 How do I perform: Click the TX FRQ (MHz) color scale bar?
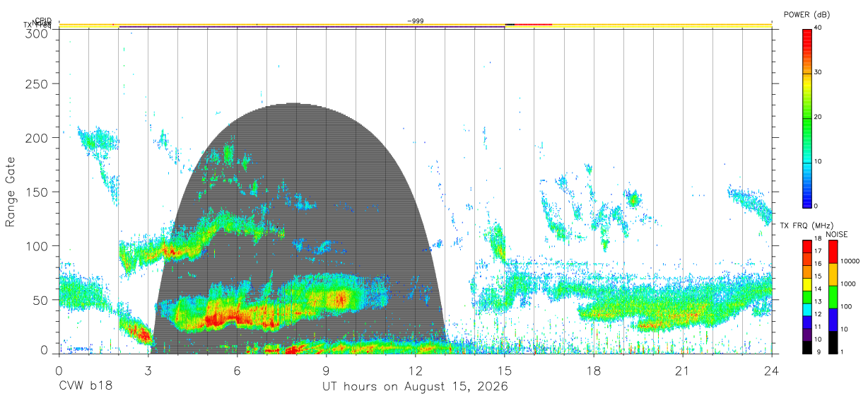(x=807, y=296)
